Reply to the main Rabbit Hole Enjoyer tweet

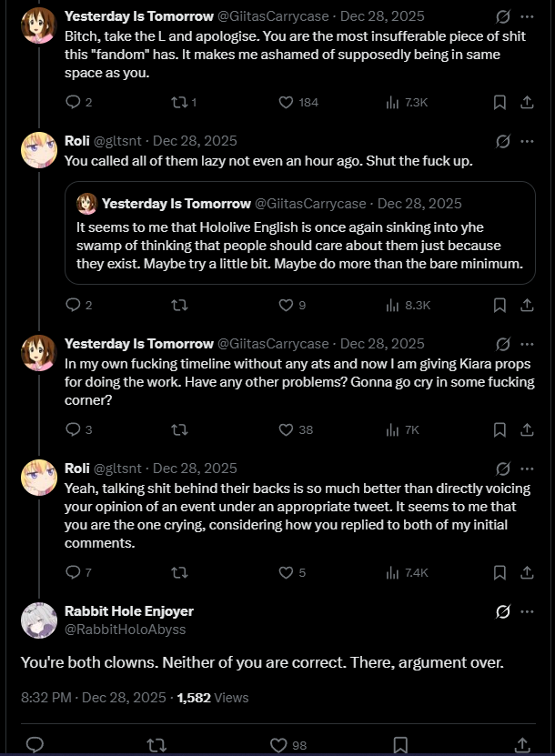click(35, 745)
